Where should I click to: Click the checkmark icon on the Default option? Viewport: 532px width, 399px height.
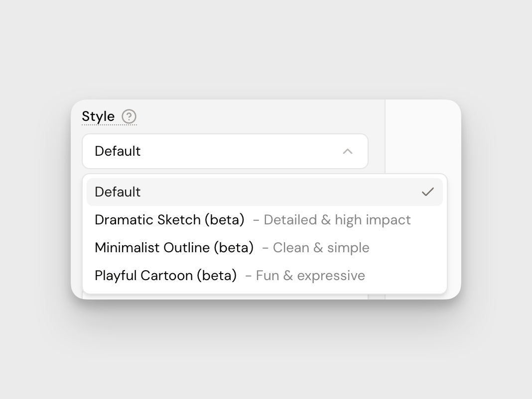point(427,192)
